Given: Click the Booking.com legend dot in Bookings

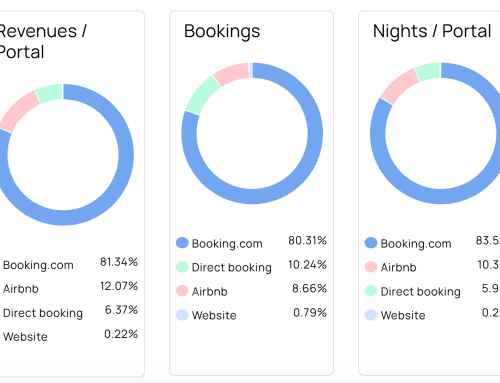Looking at the screenshot, I should (x=182, y=243).
